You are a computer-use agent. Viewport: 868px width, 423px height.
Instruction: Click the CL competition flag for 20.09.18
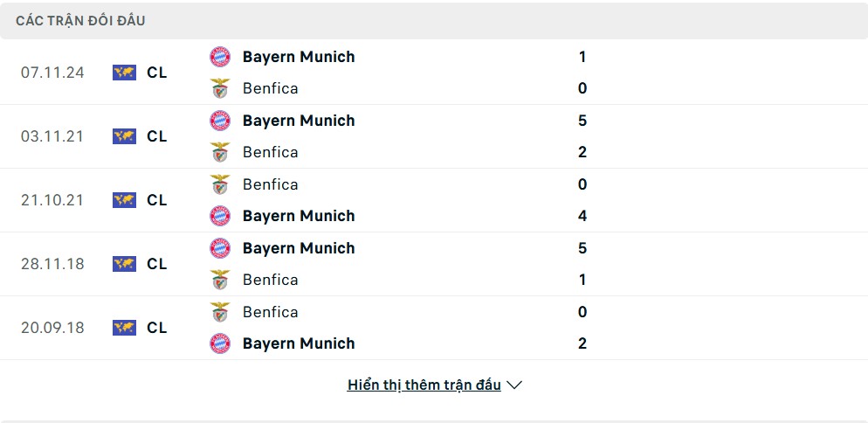(124, 328)
